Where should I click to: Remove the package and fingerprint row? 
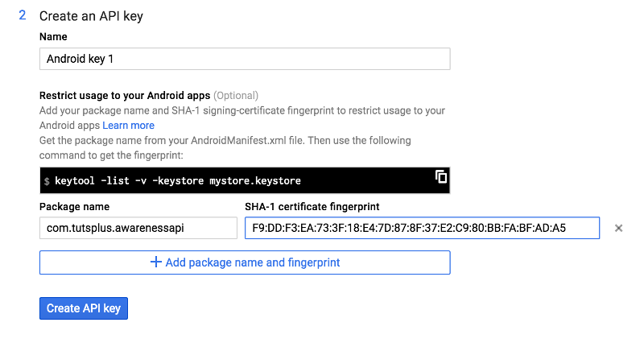click(618, 228)
